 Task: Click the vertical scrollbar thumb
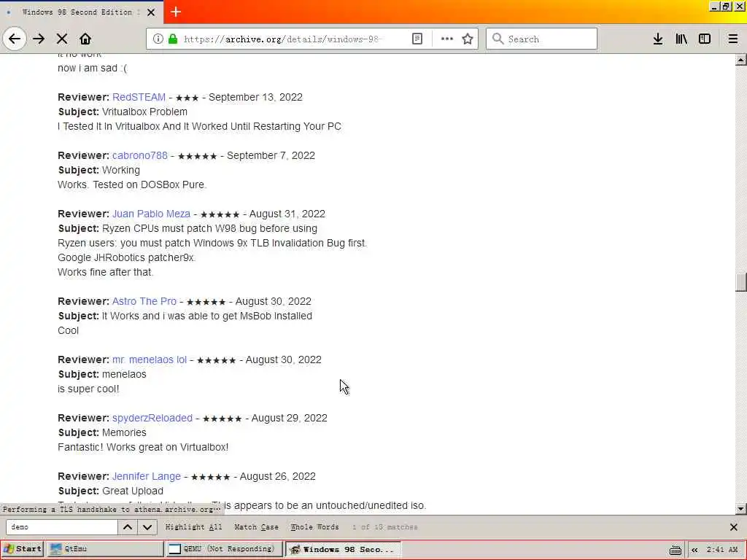[741, 282]
